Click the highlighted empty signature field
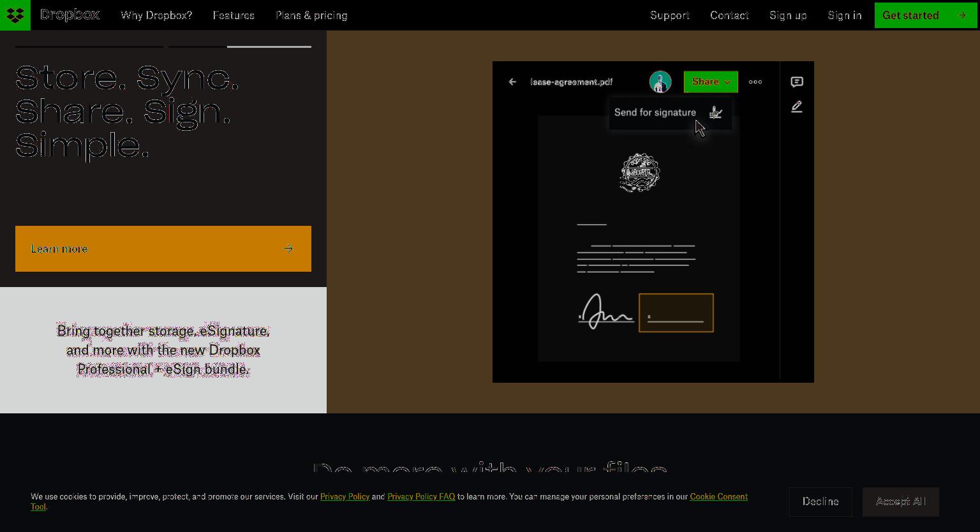 pyautogui.click(x=676, y=313)
